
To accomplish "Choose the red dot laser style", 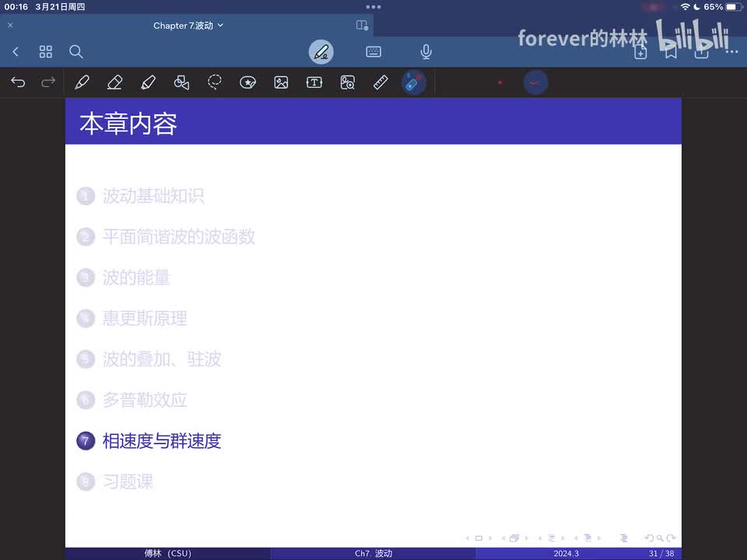I will click(500, 82).
